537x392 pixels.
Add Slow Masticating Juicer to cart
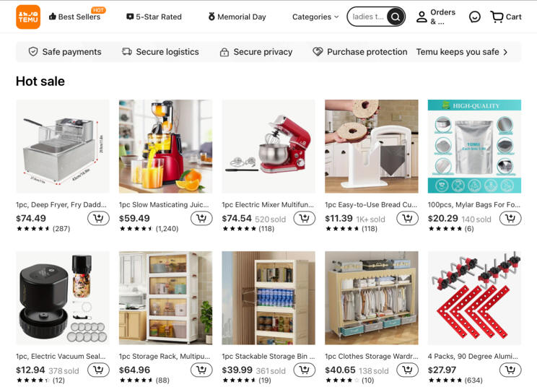[x=201, y=218]
